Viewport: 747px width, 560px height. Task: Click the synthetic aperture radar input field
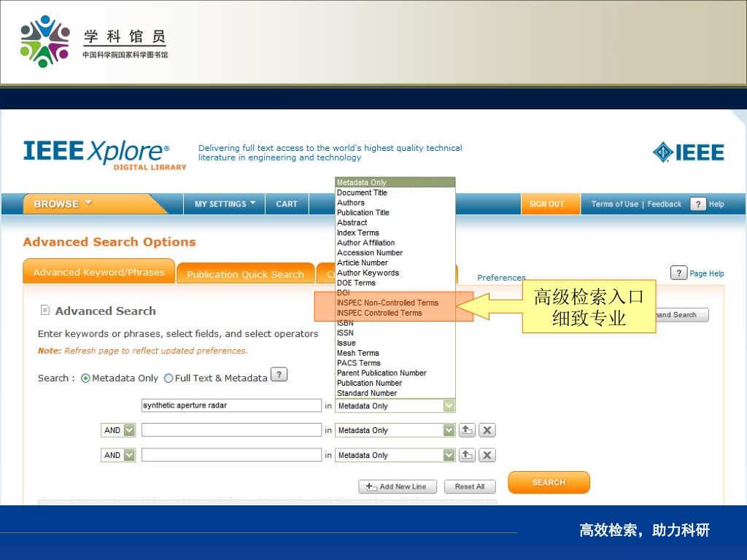(x=231, y=405)
